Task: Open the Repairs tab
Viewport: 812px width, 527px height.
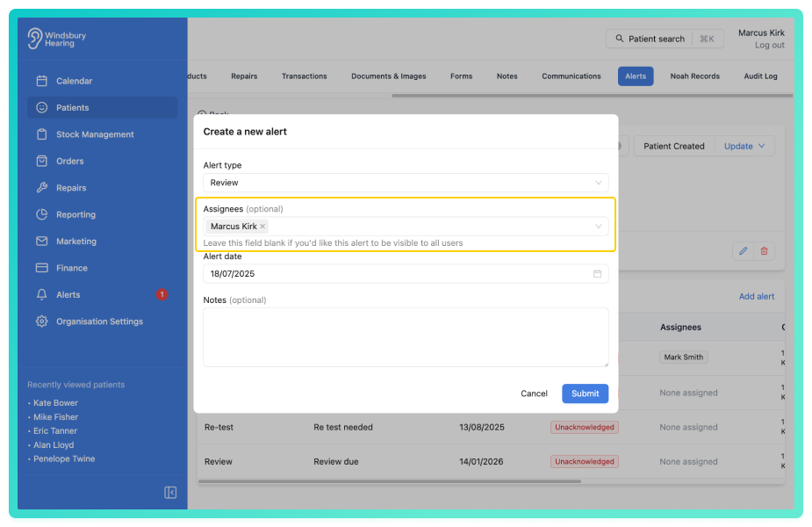Action: (244, 76)
